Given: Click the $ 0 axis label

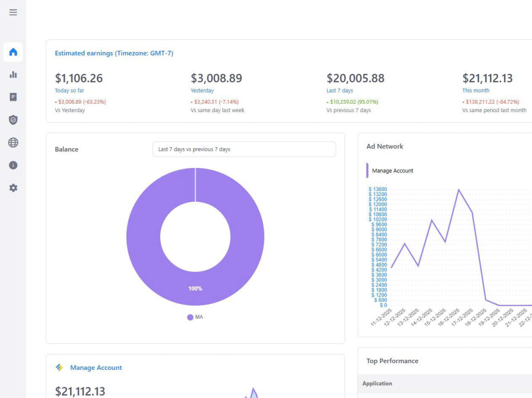Looking at the screenshot, I should [x=384, y=305].
